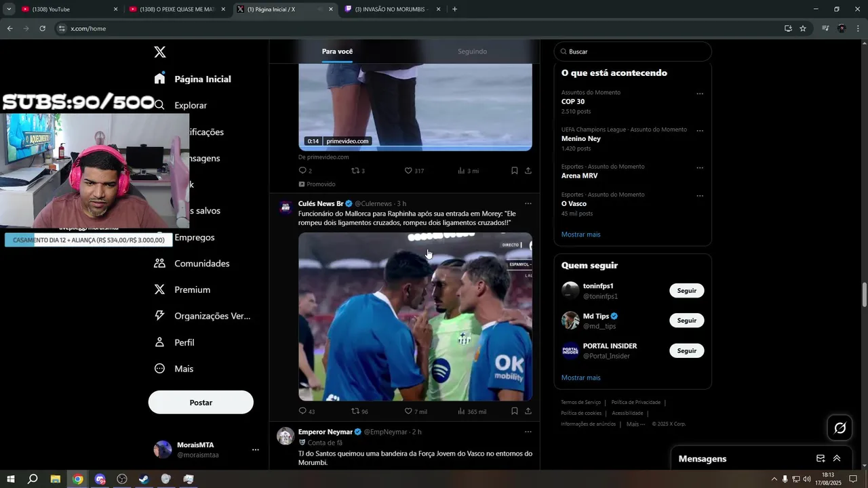Viewport: 868px width, 488px height.
Task: Bookmark the Culés News Br post
Action: tap(514, 411)
